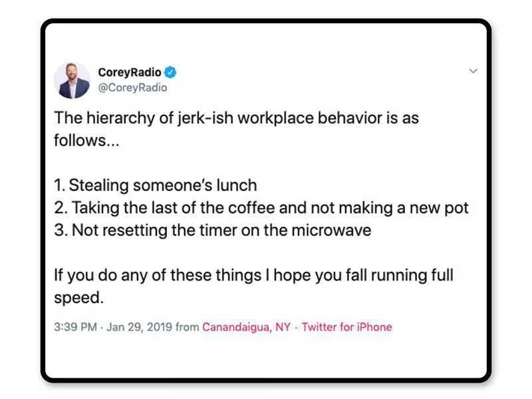
Task: Click the word "from" before the location
Action: (188, 327)
